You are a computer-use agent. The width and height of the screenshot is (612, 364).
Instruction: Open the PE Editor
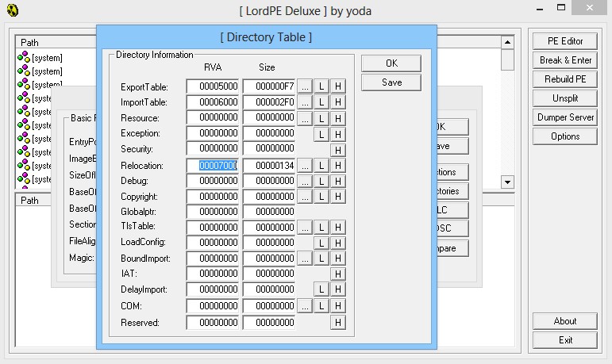pyautogui.click(x=565, y=41)
